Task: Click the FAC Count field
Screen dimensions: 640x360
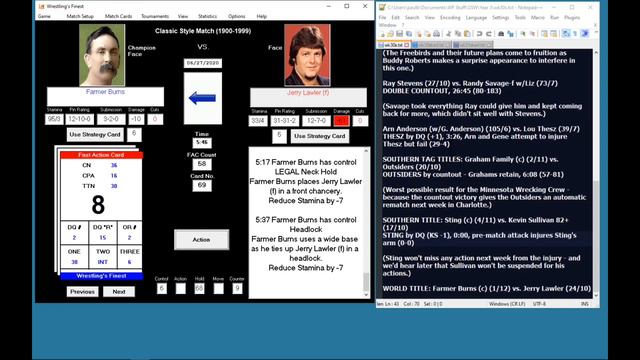Action: point(202,164)
